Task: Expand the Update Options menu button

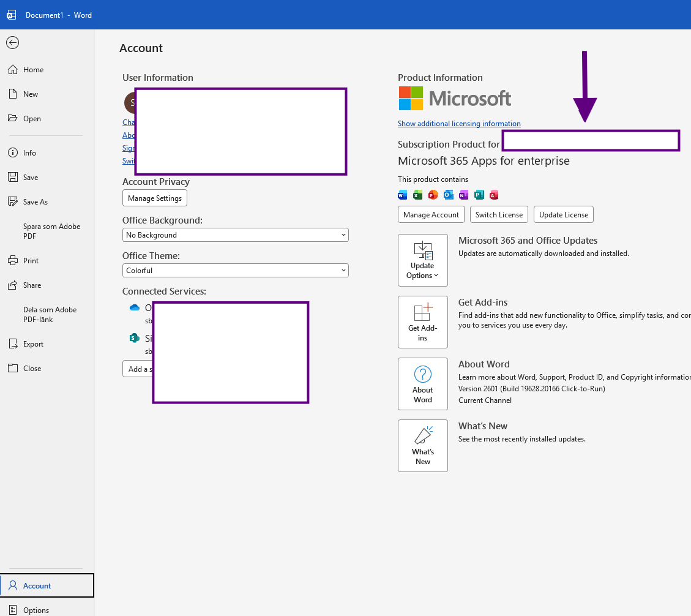Action: tap(423, 260)
